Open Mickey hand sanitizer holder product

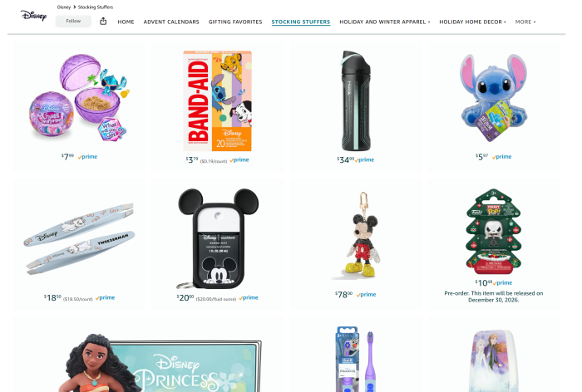[218, 238]
